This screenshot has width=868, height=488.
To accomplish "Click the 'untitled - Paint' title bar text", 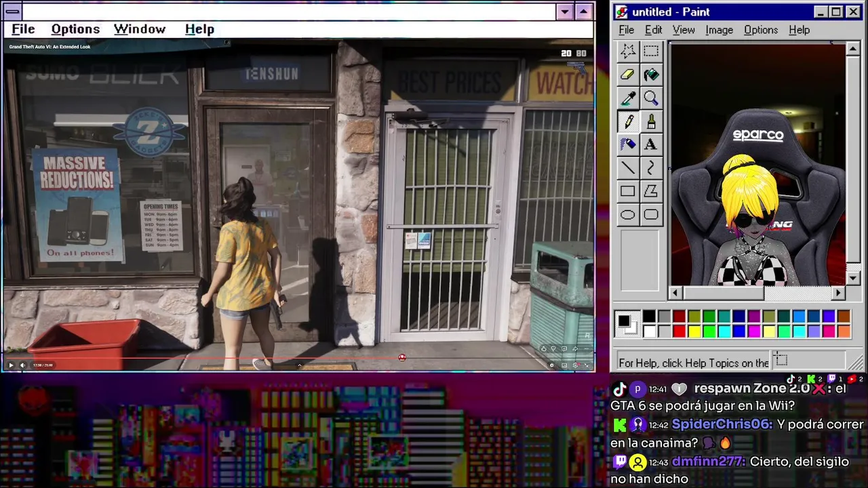I will [671, 12].
